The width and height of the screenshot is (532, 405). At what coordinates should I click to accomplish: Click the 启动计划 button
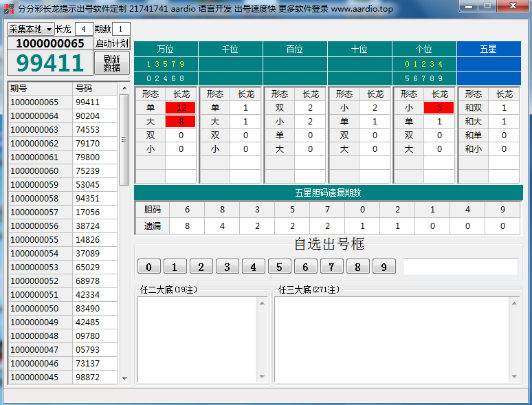click(x=111, y=43)
